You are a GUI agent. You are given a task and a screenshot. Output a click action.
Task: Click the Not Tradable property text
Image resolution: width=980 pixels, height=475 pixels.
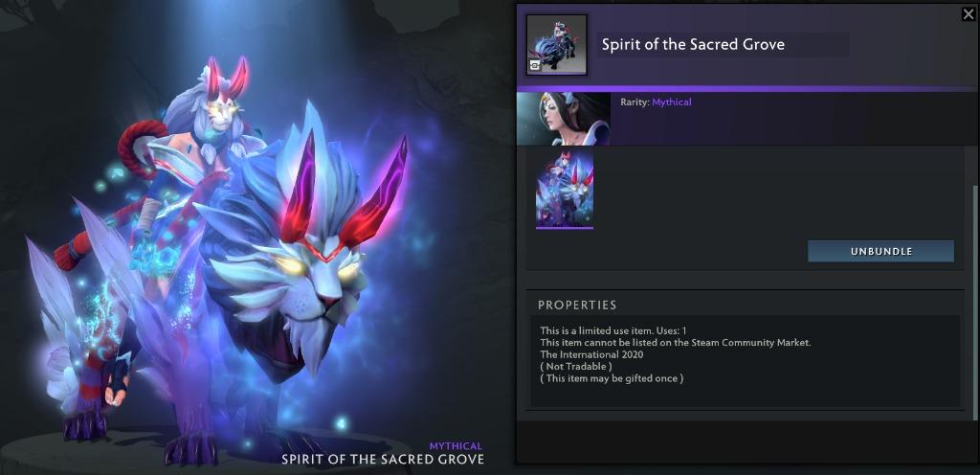tap(575, 366)
